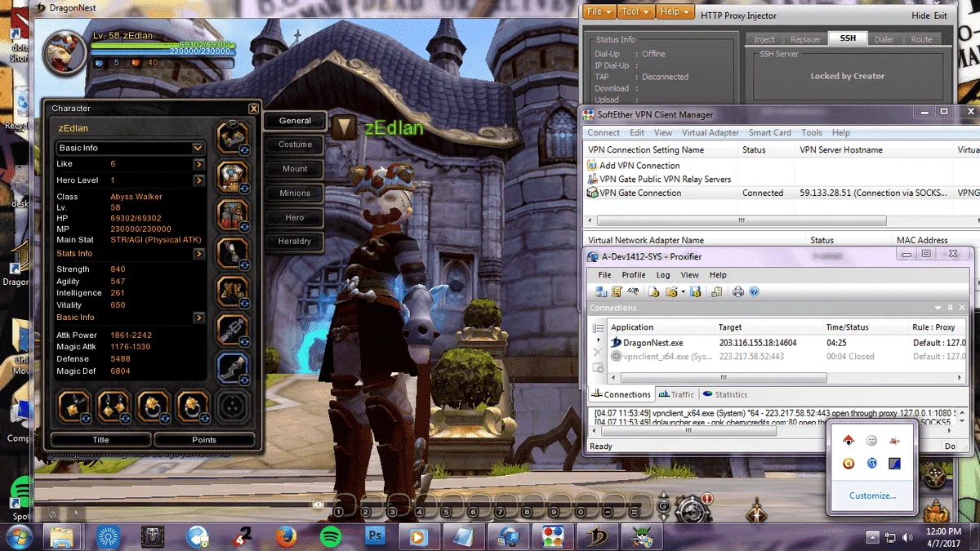Viewport: 980px width, 551px height.
Task: Select the Add VPN Connection entry
Action: pyautogui.click(x=634, y=166)
